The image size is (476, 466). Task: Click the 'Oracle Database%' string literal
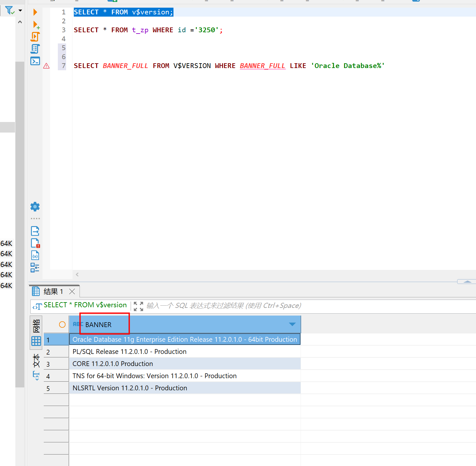[x=348, y=66]
